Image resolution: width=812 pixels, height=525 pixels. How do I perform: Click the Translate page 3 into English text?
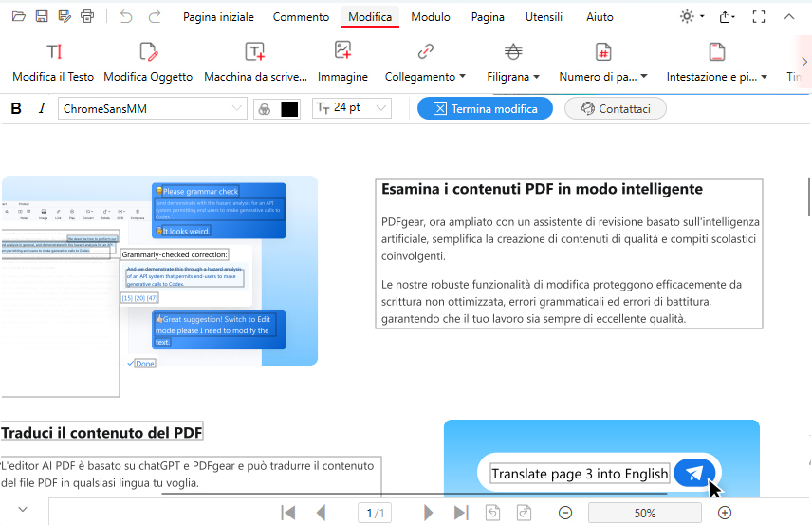(x=580, y=474)
